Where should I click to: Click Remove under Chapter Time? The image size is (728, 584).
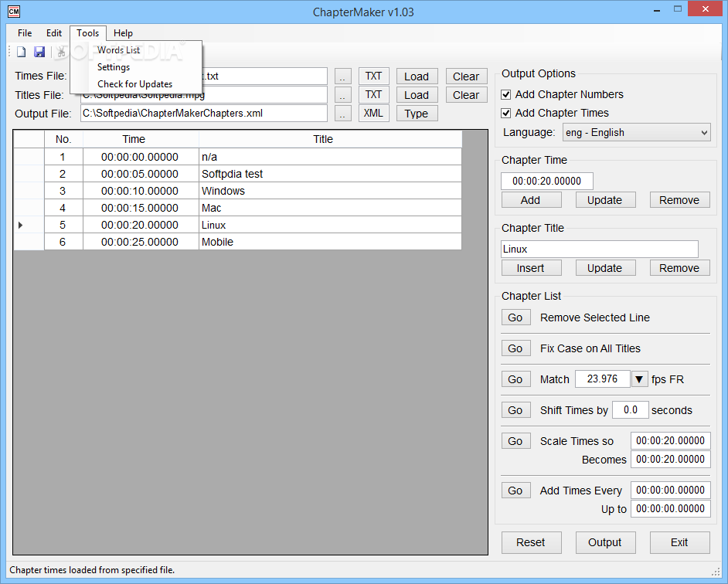pos(680,200)
